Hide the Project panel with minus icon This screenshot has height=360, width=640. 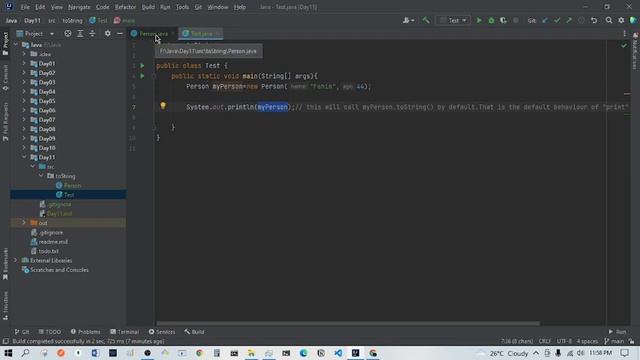pyautogui.click(x=120, y=33)
